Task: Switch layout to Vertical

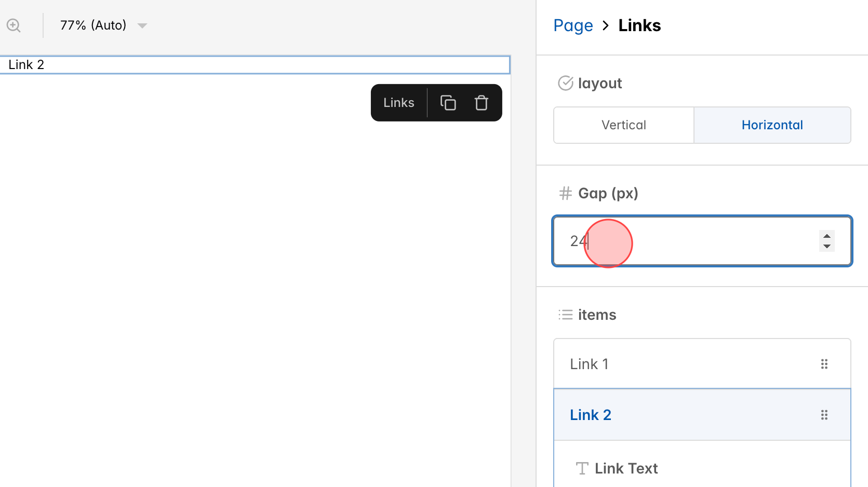Action: pos(623,125)
